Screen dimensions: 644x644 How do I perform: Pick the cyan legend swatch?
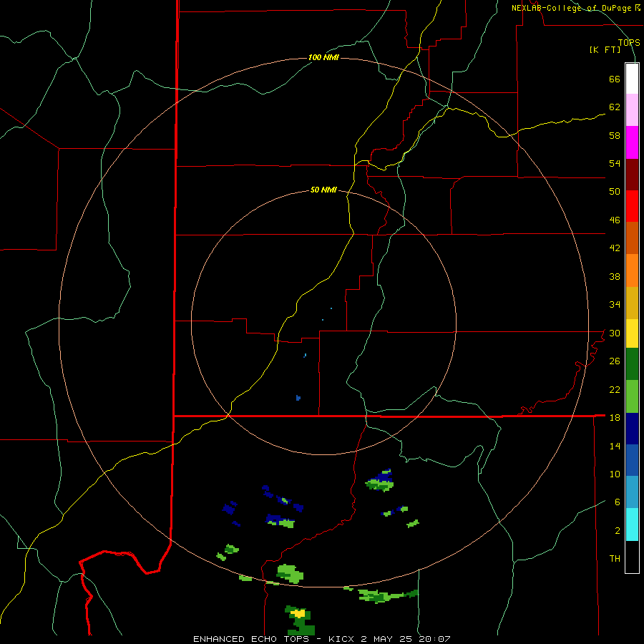click(632, 525)
